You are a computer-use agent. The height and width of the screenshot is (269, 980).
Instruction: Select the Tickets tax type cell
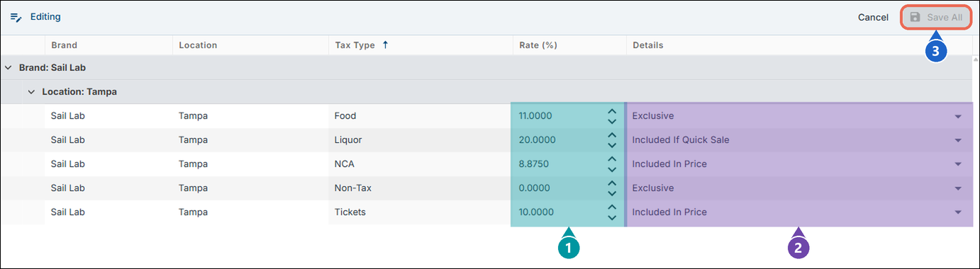(420, 212)
